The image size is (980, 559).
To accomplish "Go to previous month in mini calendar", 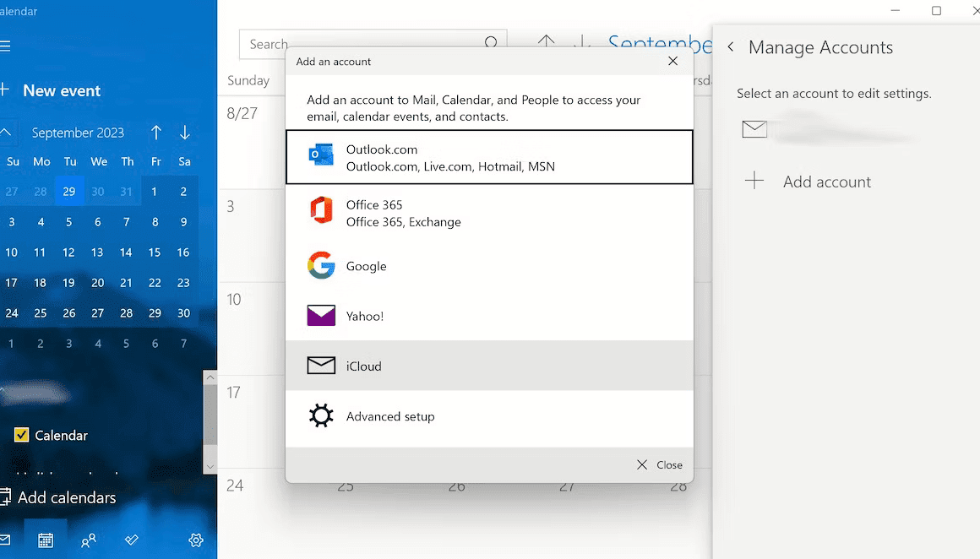I will click(156, 133).
